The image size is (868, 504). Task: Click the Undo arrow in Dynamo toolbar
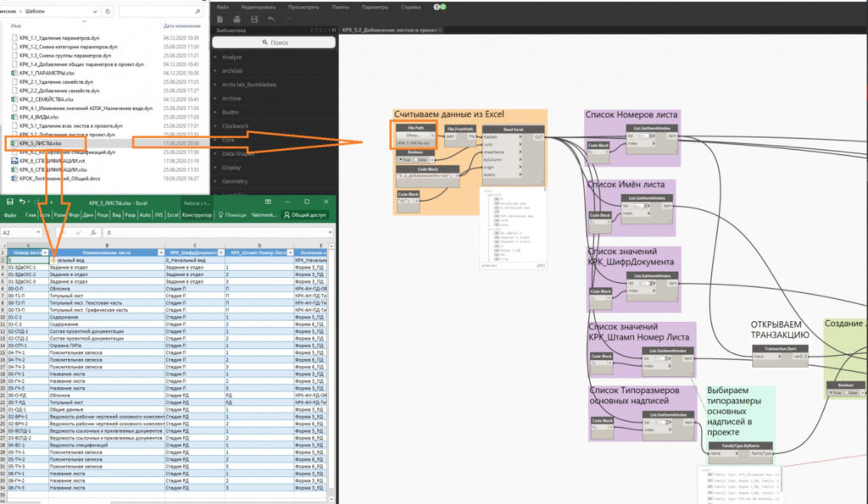point(271,19)
